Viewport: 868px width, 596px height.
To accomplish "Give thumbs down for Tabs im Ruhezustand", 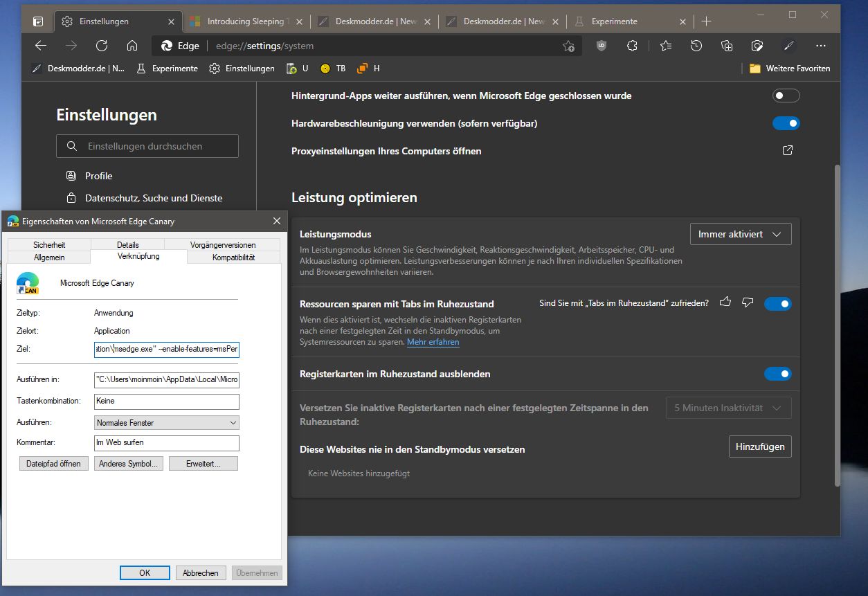I will tap(748, 302).
